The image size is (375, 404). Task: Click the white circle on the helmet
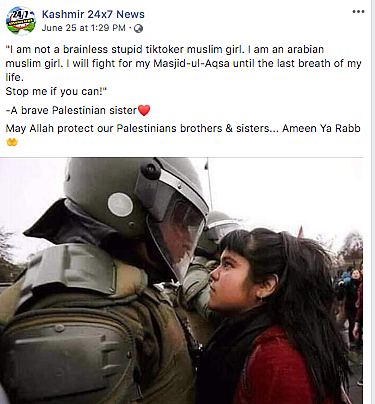pyautogui.click(x=120, y=205)
